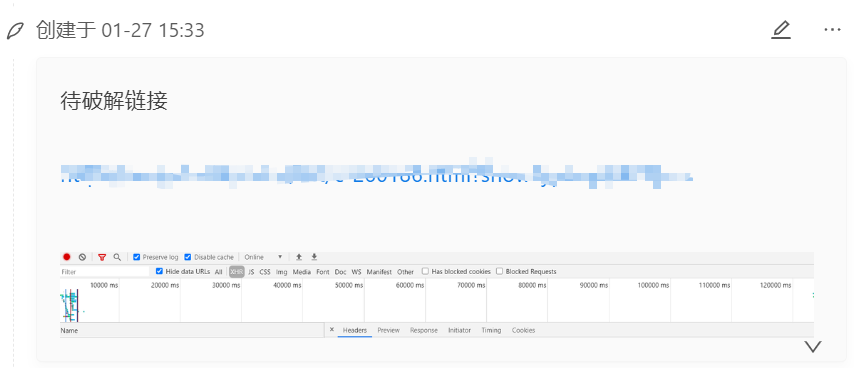Screen dimensions: 854x368
Task: Select the Other request type filter
Action: point(405,272)
